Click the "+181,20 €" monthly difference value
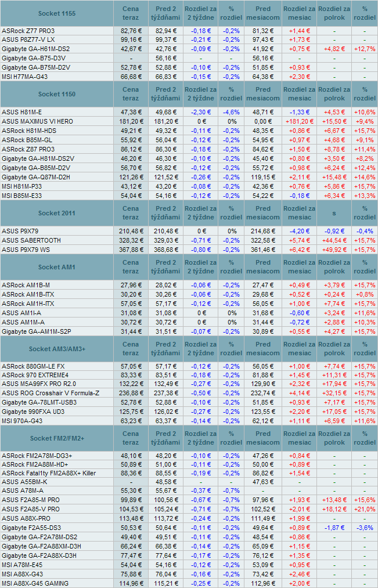The height and width of the screenshot is (588, 378). (x=299, y=121)
